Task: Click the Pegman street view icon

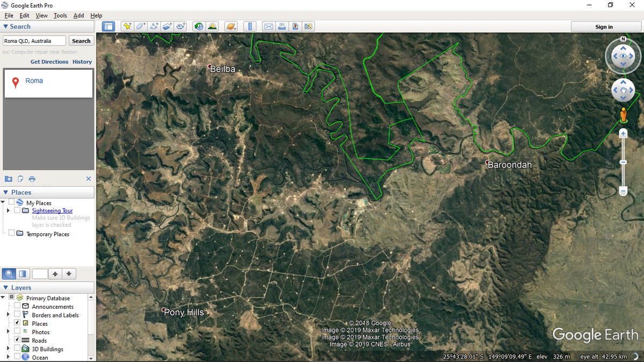Action: click(623, 115)
